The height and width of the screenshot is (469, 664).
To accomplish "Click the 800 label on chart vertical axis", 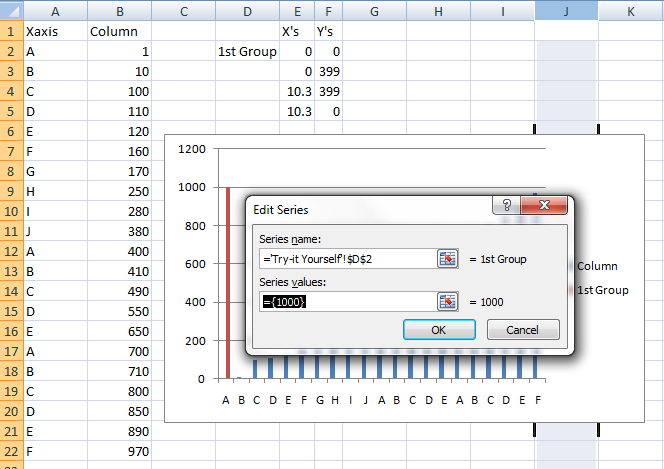I will click(195, 226).
